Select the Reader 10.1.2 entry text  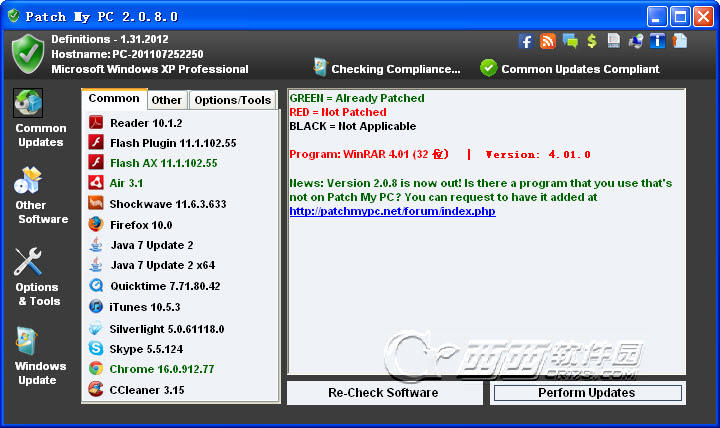click(x=146, y=123)
